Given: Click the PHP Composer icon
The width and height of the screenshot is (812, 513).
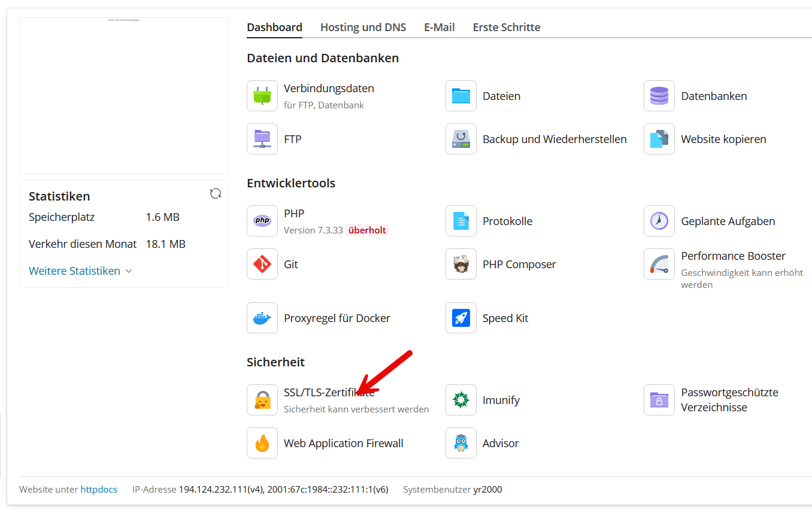Looking at the screenshot, I should (460, 264).
